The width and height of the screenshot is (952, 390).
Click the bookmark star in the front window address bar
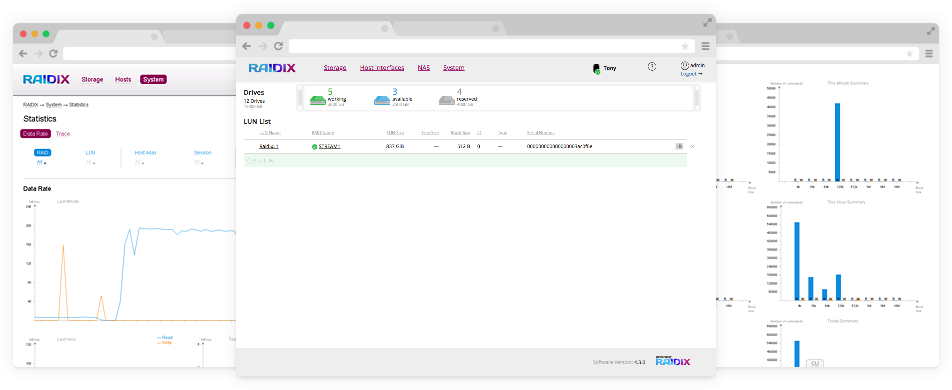coord(685,46)
